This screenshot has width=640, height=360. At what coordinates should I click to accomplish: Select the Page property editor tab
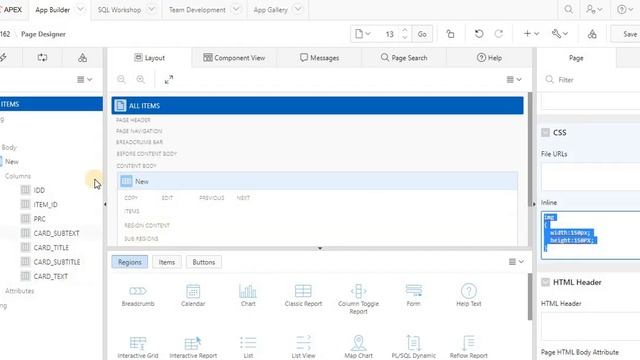[x=576, y=58]
